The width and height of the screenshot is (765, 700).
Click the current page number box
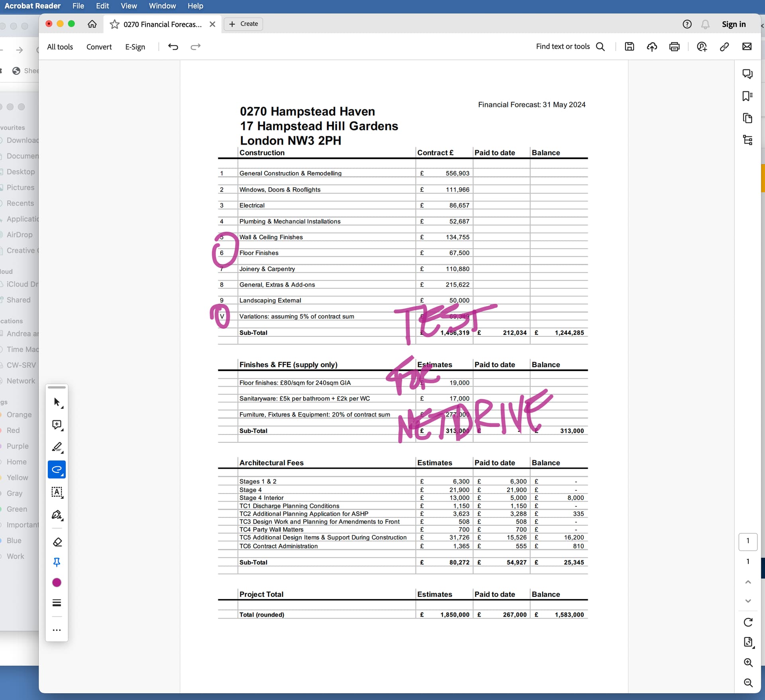tap(747, 541)
